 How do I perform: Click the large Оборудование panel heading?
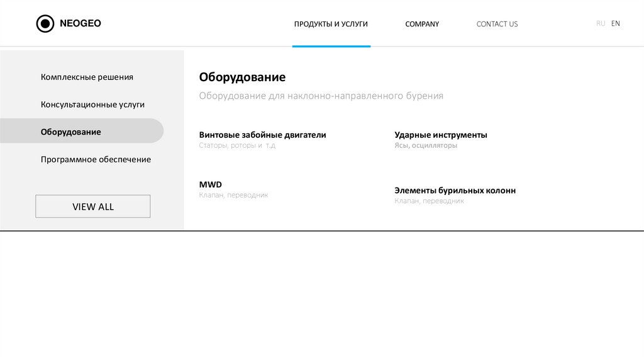pyautogui.click(x=242, y=77)
